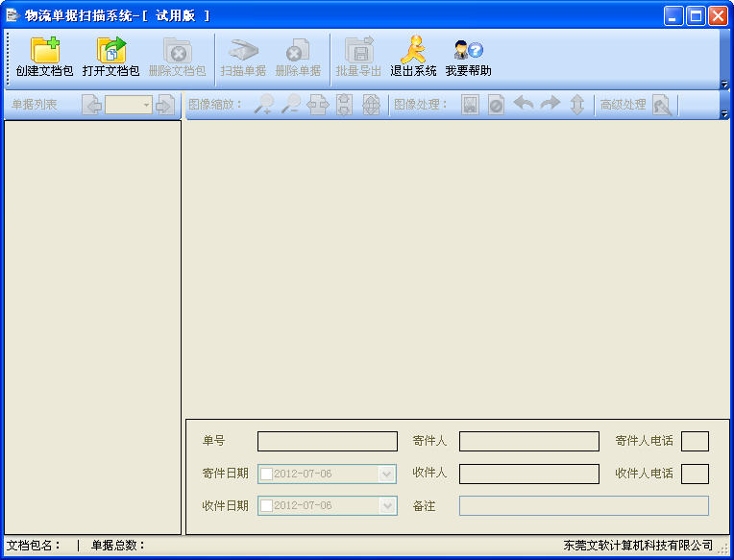
Task: Open a package with 打开文档包 icon
Action: point(111,50)
